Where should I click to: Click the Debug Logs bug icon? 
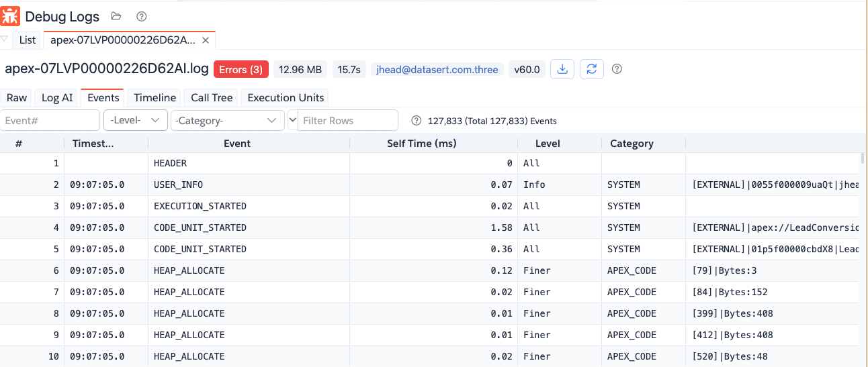pos(11,16)
